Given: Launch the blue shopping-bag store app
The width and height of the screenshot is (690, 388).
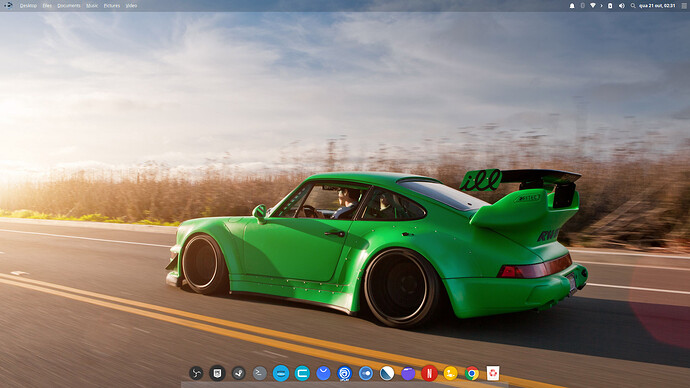Looking at the screenshot, I should 323,373.
